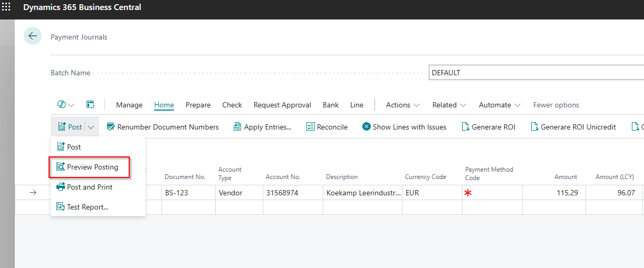The height and width of the screenshot is (268, 644).
Task: Open the Bank tab
Action: point(331,105)
